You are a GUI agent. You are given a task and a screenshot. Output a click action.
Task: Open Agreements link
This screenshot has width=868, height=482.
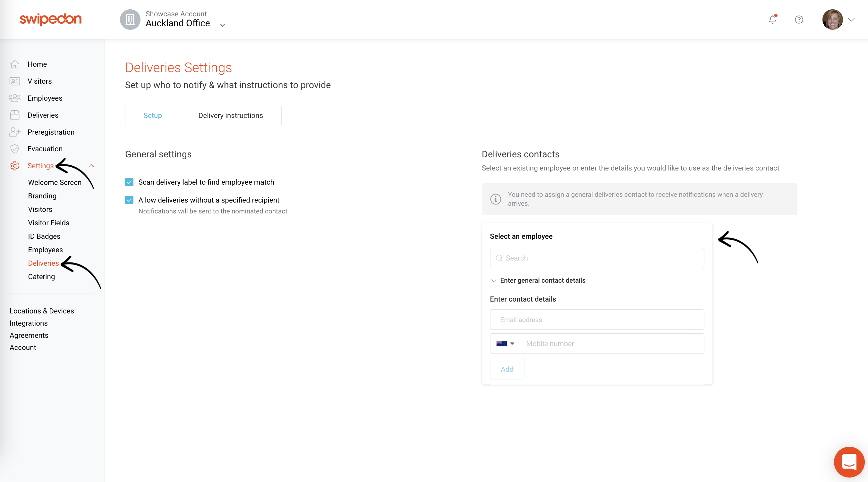[29, 335]
